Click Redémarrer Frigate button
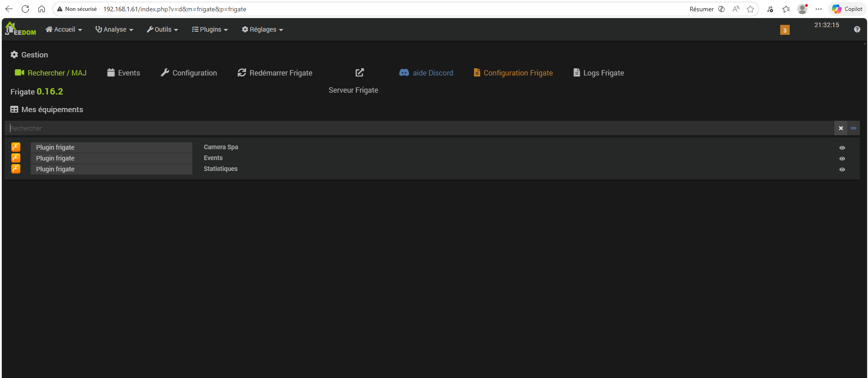Viewport: 868px width, 378px height. pos(275,73)
